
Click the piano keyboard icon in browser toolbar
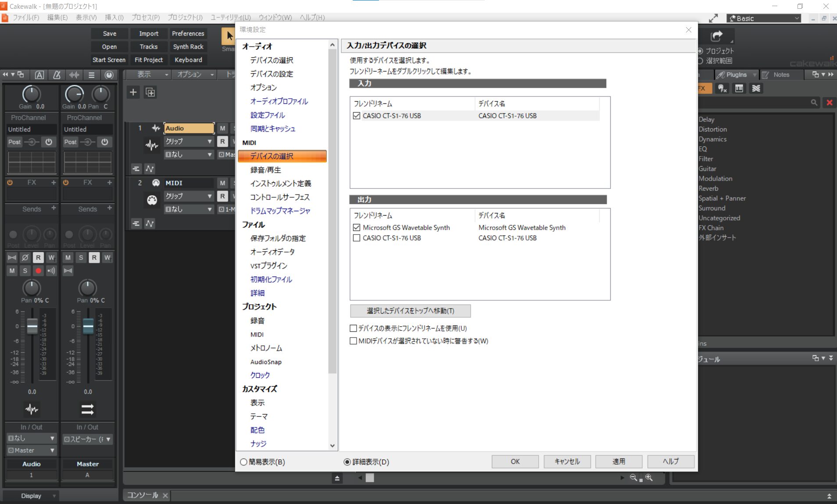point(739,89)
